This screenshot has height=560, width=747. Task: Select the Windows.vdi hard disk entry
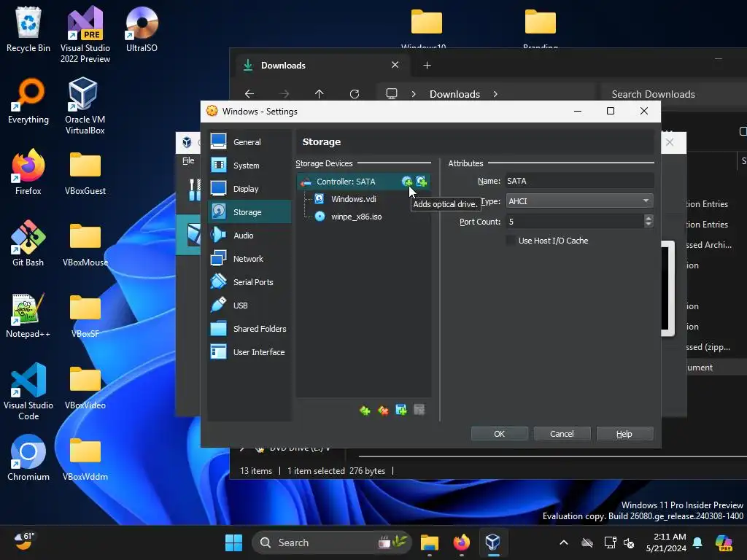(354, 199)
